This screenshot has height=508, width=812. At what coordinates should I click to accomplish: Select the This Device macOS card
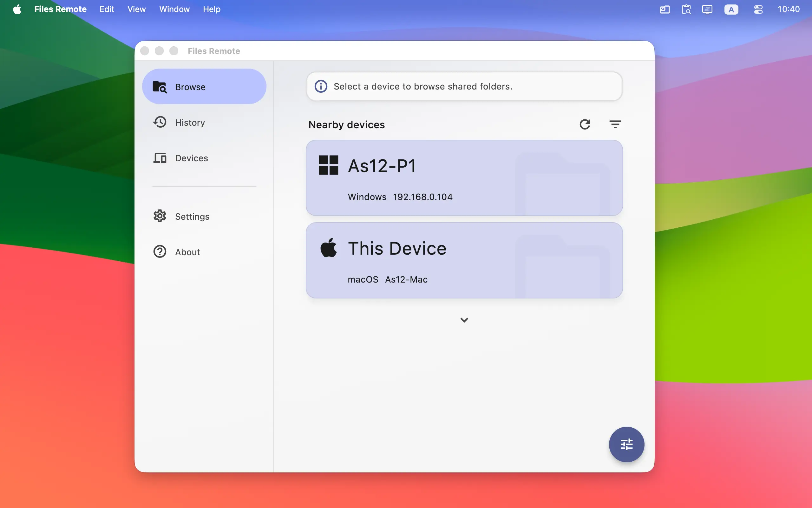click(x=464, y=260)
